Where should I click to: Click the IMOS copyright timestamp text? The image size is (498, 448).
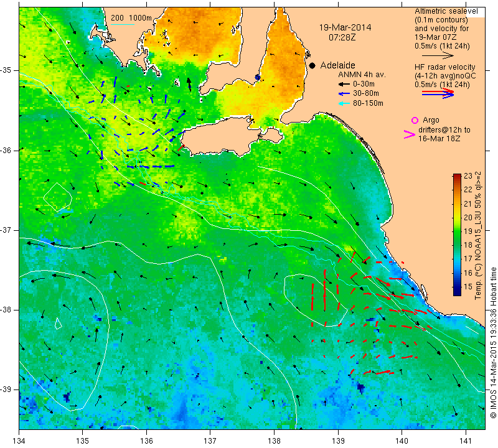(x=493, y=343)
